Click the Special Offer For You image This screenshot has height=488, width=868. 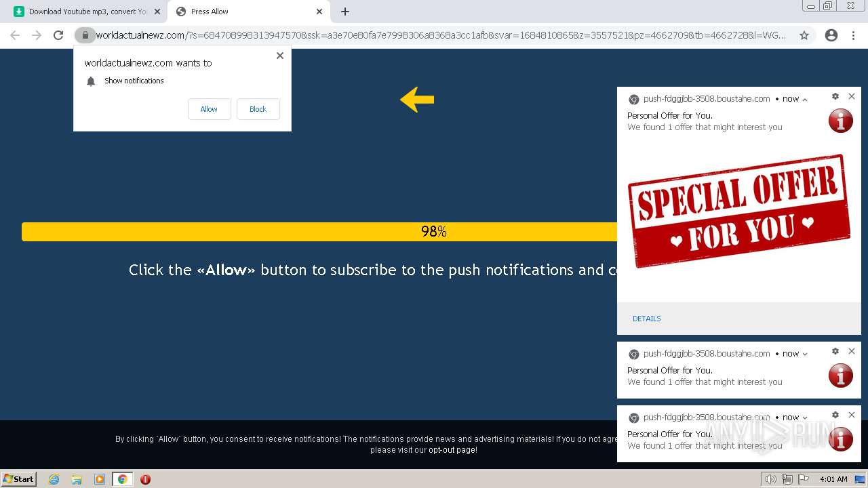[x=738, y=211]
